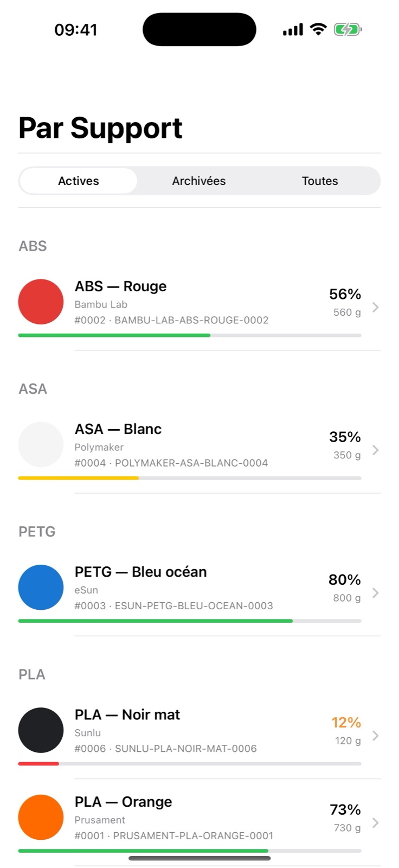Open the PLA — Noir mat spool title

tap(127, 714)
